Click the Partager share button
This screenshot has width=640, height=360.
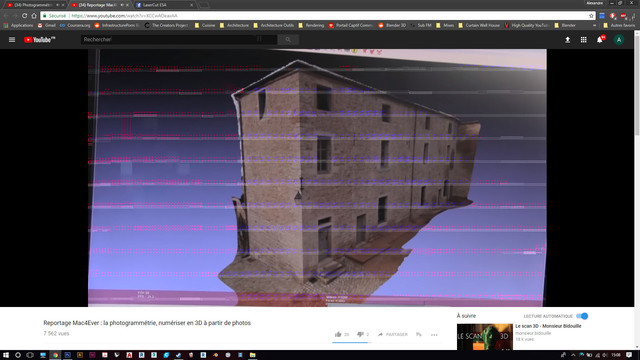point(393,334)
